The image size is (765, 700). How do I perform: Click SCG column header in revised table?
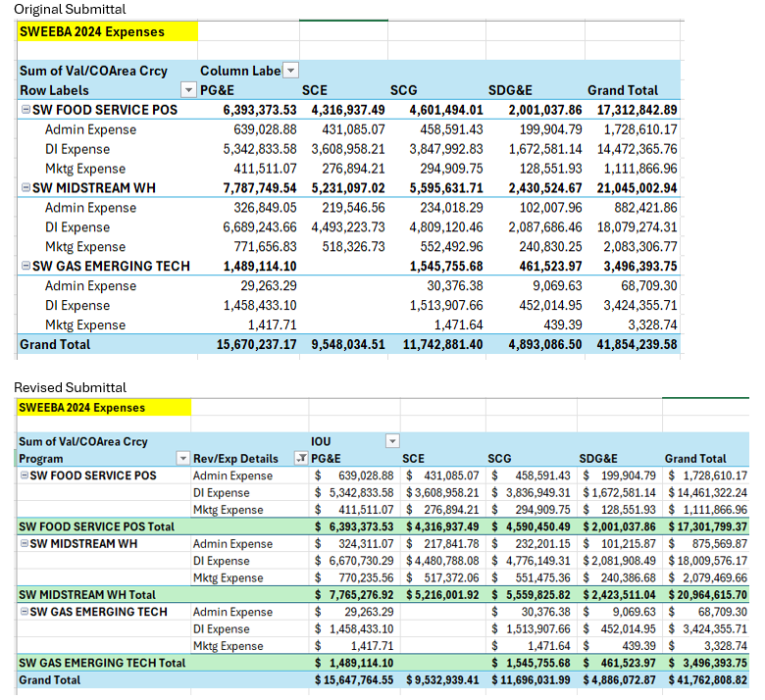tap(499, 458)
